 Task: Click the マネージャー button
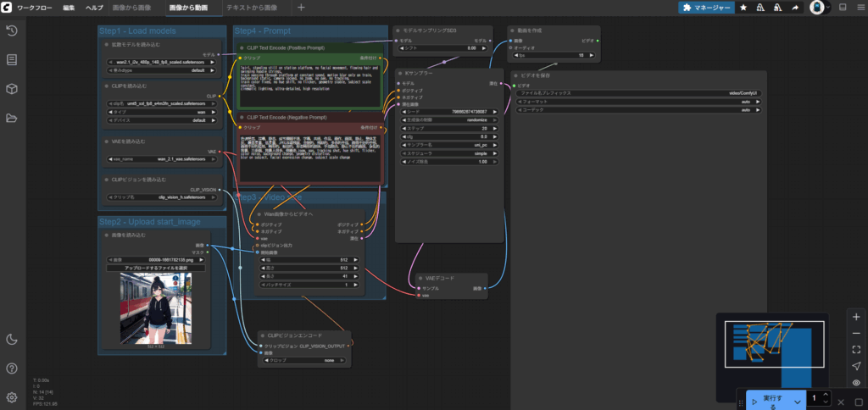(705, 8)
